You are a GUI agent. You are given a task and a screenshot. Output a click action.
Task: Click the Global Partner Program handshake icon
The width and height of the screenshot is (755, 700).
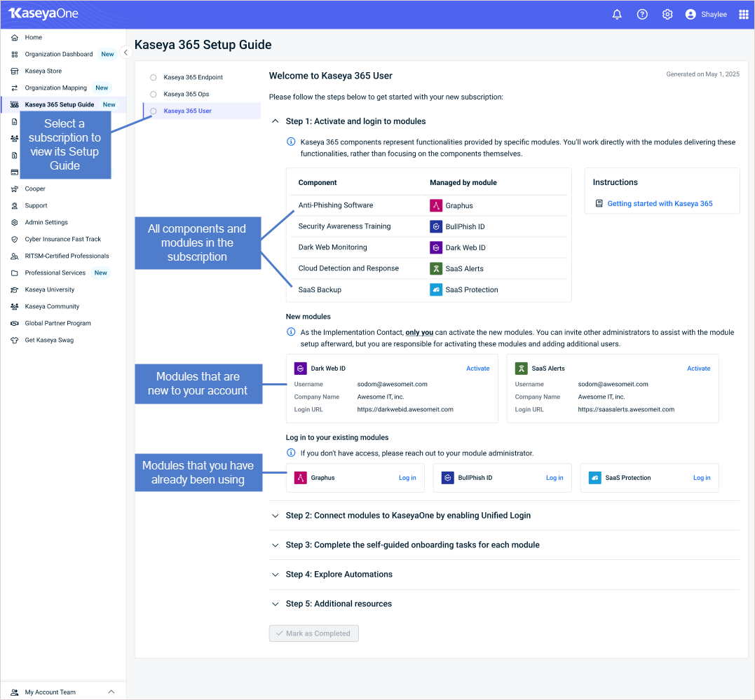click(x=15, y=324)
